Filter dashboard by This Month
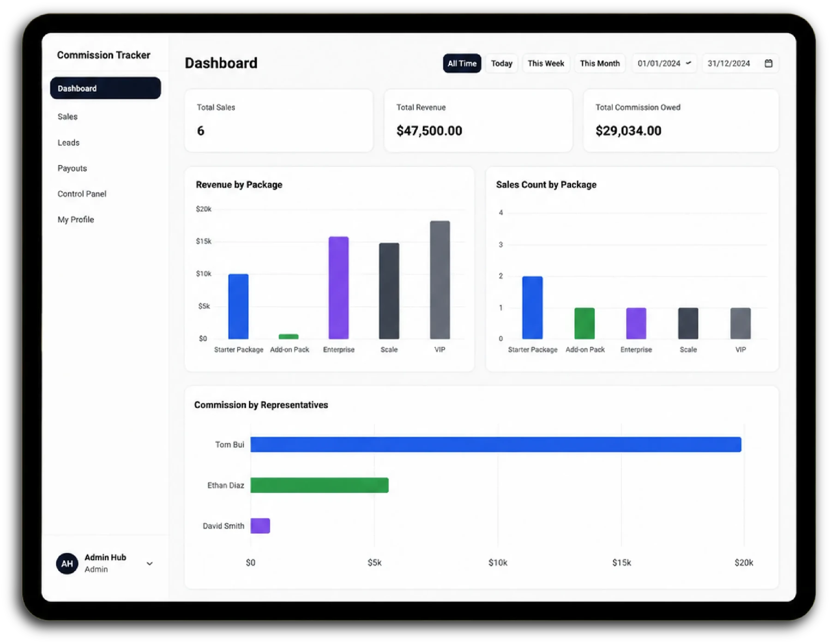This screenshot has height=644, width=831. [600, 63]
